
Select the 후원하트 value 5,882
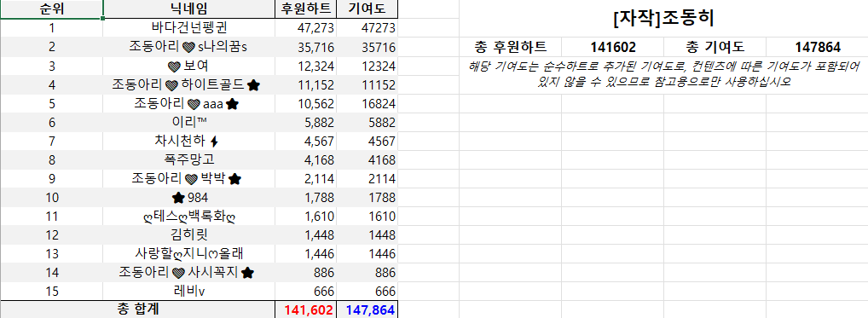tap(305, 122)
